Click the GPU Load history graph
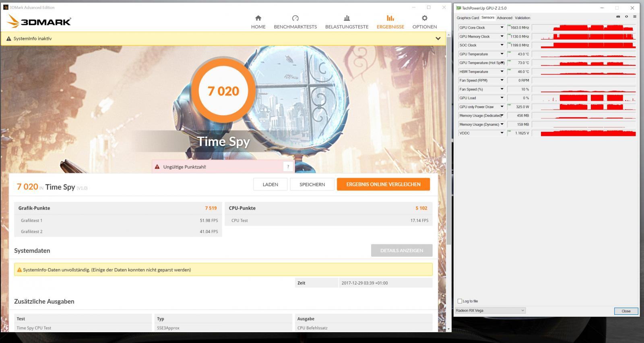This screenshot has height=343, width=644. [x=584, y=98]
